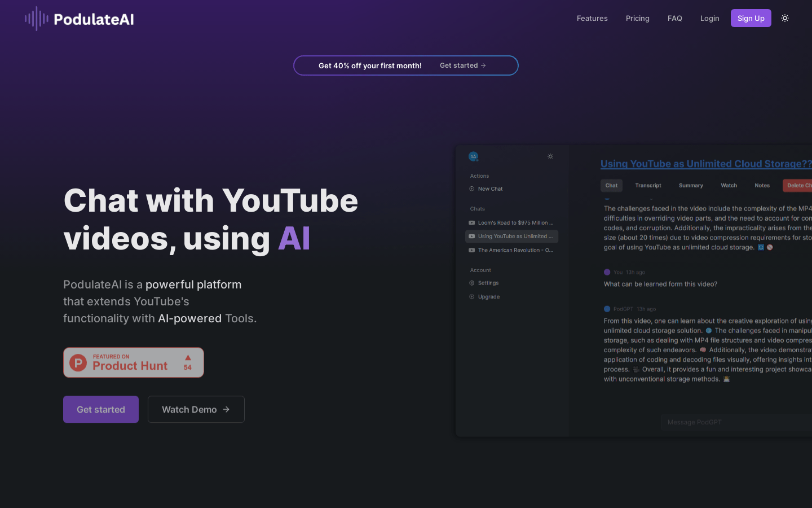The width and height of the screenshot is (812, 508).
Task: Click the purple Get started hero button
Action: pyautogui.click(x=101, y=409)
